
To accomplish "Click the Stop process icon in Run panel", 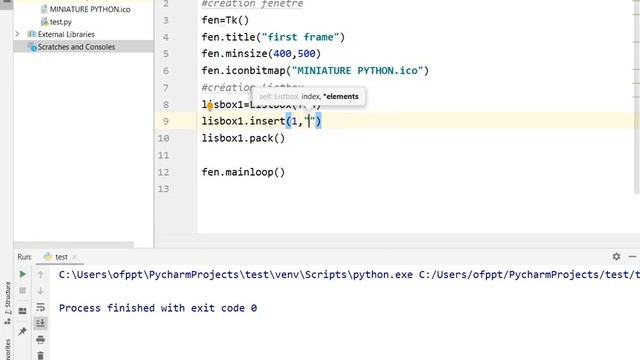I will coord(22,291).
